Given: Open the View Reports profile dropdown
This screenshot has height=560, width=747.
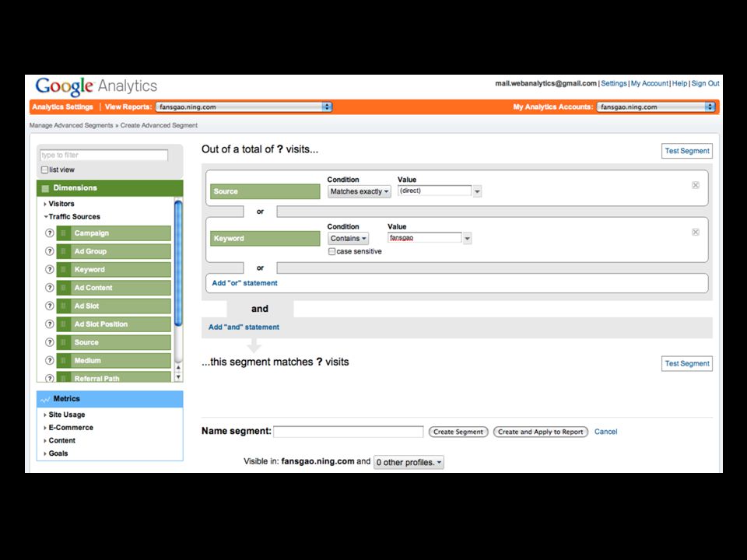Looking at the screenshot, I should [244, 107].
